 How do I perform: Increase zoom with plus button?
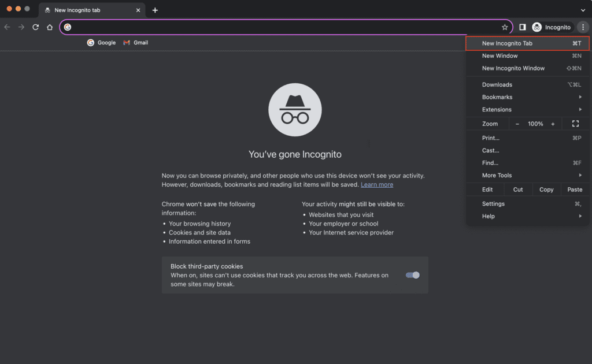[553, 124]
